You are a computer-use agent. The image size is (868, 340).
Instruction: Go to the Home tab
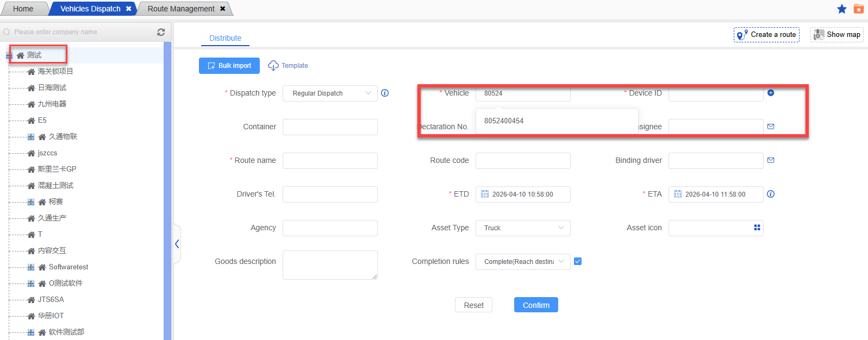tap(23, 9)
